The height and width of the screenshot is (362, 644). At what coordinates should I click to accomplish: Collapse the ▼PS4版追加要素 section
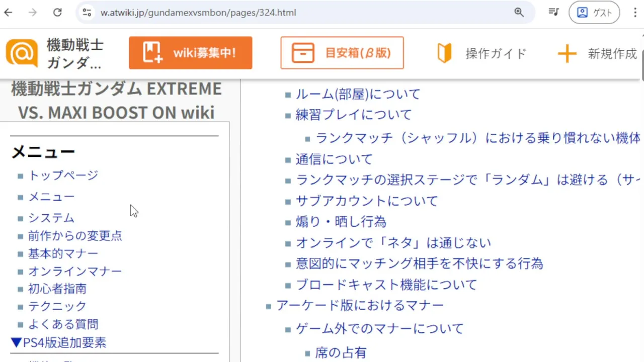58,342
